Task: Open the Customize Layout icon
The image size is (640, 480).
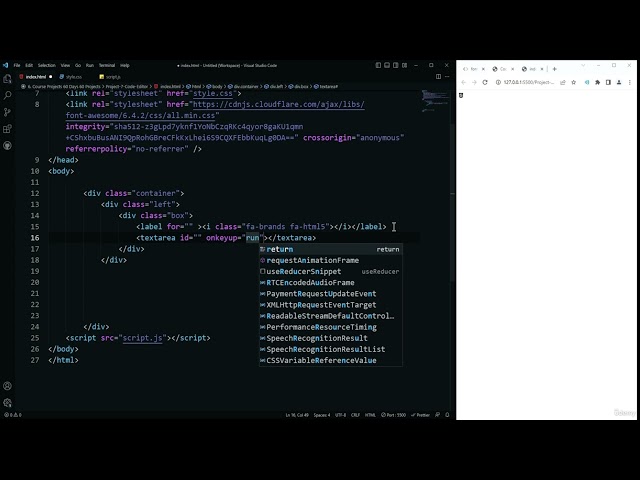Action: tap(404, 65)
